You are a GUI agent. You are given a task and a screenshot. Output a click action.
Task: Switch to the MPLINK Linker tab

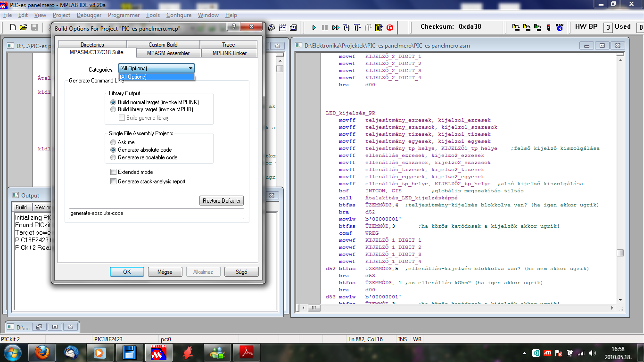[x=230, y=53]
